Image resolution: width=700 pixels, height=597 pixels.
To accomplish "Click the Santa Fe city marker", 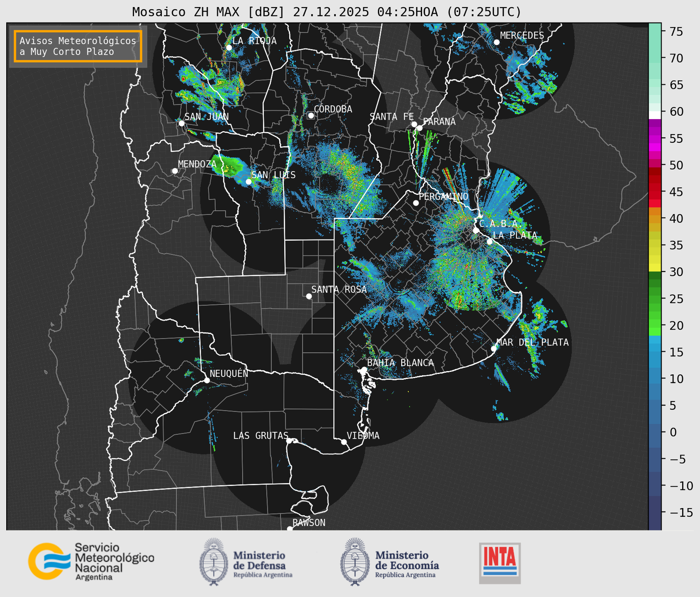I will pos(414,124).
